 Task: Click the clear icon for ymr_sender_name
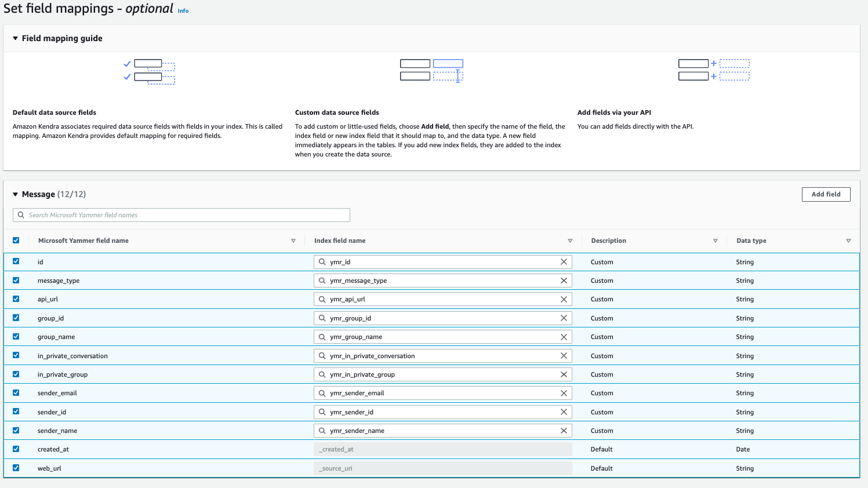564,431
